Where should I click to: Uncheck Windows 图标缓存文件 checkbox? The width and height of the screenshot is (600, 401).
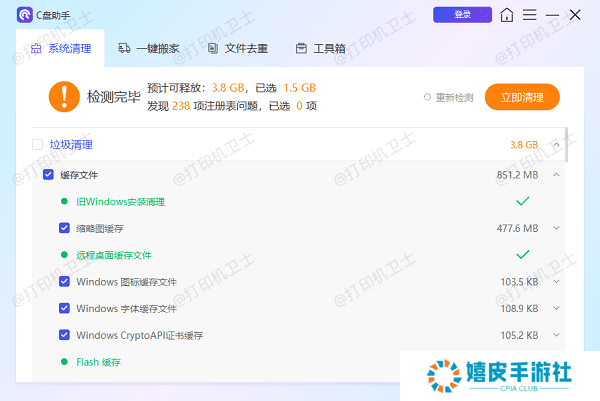pyautogui.click(x=64, y=282)
